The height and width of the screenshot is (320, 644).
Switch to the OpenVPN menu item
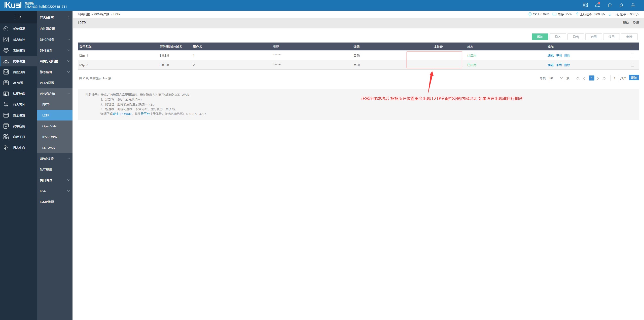[49, 126]
